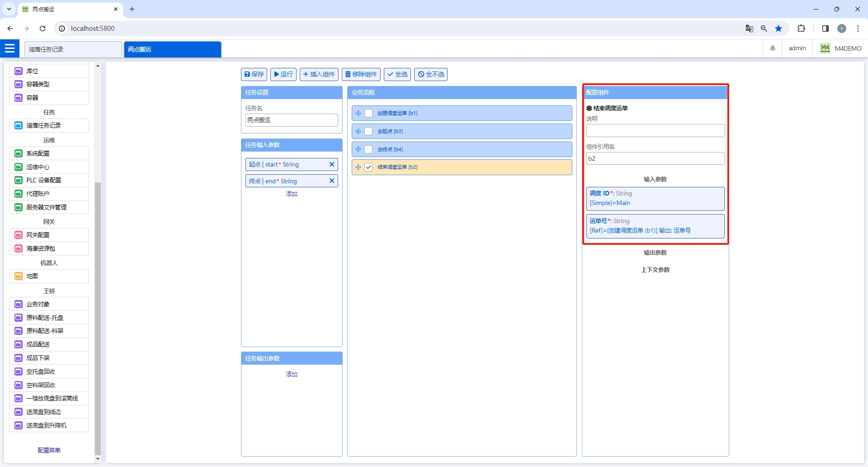Click the 地图 sidebar icon
This screenshot has width=868, height=467.
(19, 276)
